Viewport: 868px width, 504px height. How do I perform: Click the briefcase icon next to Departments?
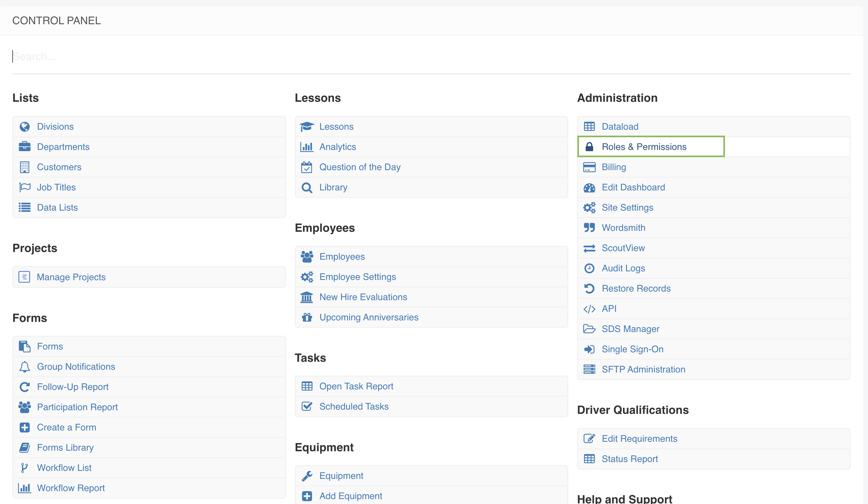tap(25, 147)
